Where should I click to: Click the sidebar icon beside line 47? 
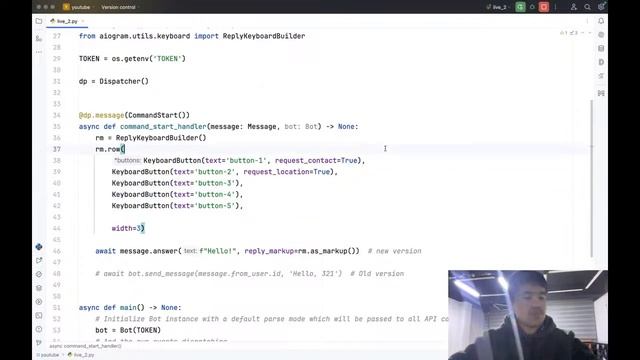coord(39,260)
